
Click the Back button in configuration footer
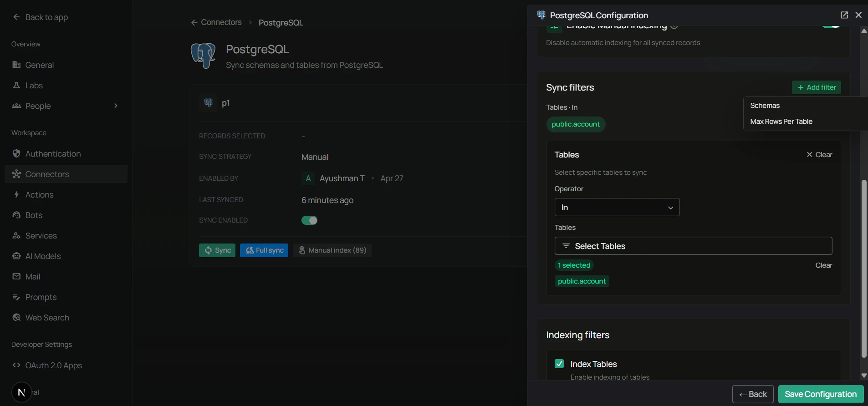pyautogui.click(x=753, y=394)
